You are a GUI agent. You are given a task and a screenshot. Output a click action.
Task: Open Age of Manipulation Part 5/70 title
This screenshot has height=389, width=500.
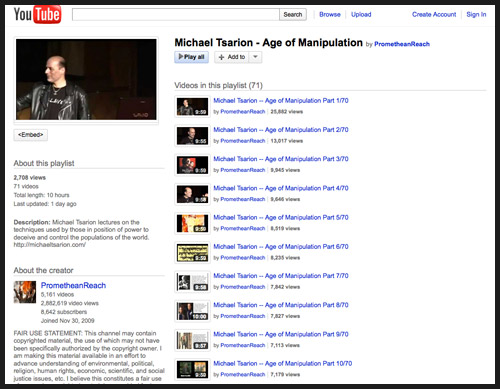pyautogui.click(x=281, y=217)
